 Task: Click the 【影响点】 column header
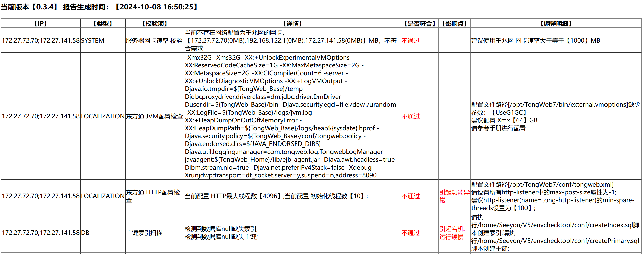tap(455, 24)
